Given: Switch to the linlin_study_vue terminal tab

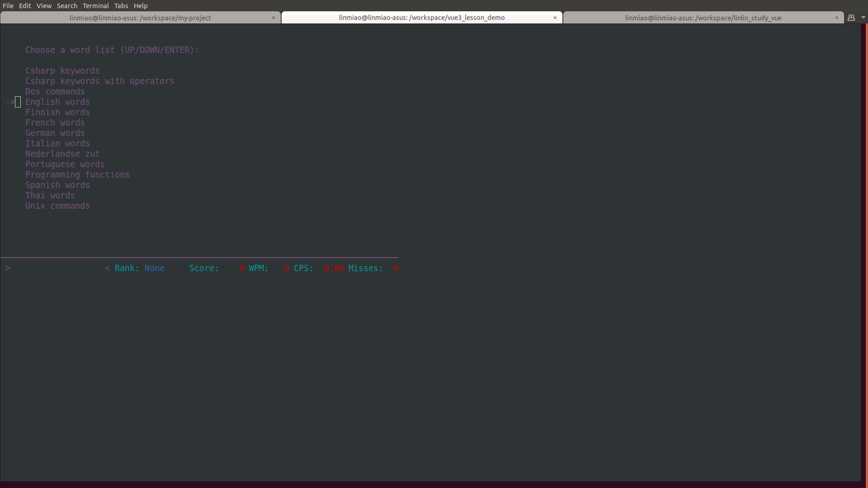Looking at the screenshot, I should [703, 18].
